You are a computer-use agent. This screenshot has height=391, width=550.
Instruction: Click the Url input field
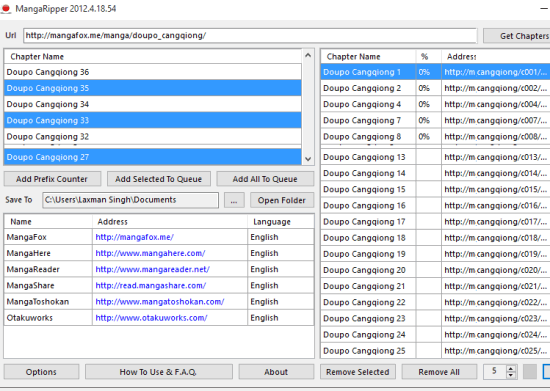[250, 36]
